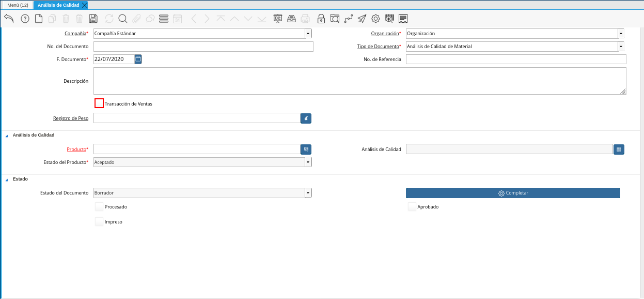644x299 pixels.
Task: Open the process gear icon in the toolbar
Action: click(375, 19)
